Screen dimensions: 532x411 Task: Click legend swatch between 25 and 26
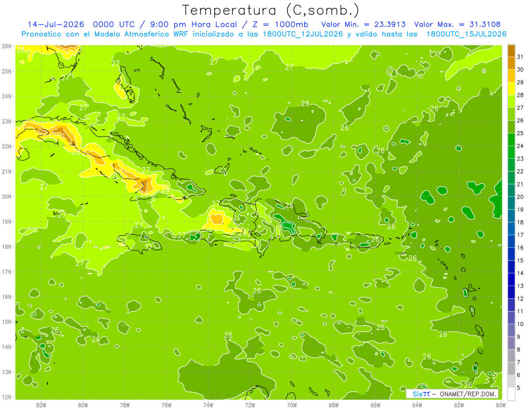(x=511, y=126)
